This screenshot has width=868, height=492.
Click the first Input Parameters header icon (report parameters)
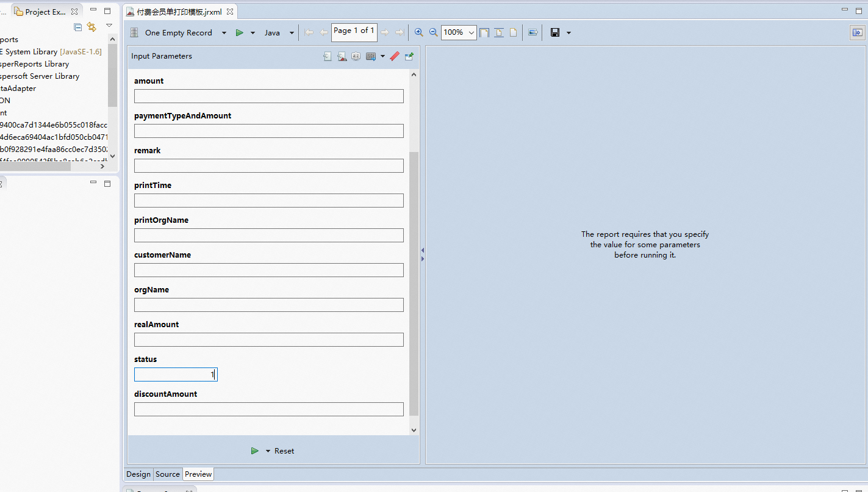(x=328, y=56)
